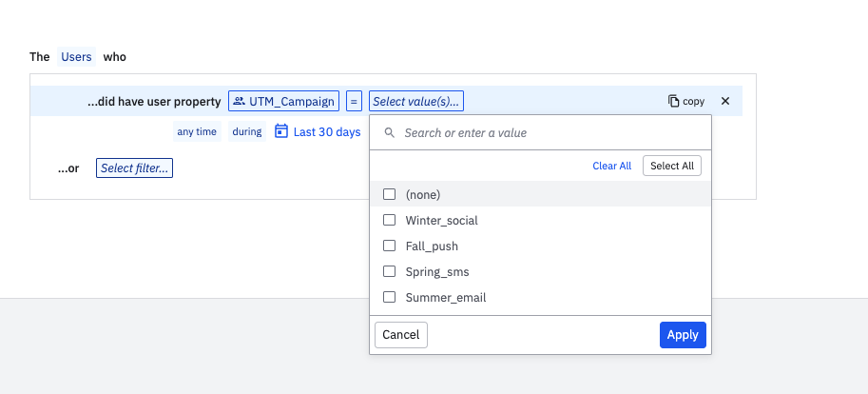The image size is (868, 394).
Task: Remove the filter with the X icon
Action: click(725, 101)
